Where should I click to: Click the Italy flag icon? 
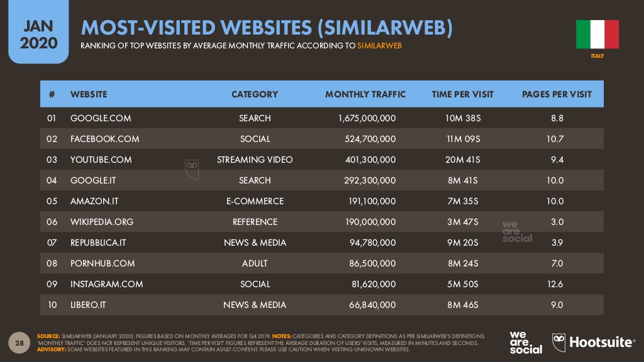point(597,35)
